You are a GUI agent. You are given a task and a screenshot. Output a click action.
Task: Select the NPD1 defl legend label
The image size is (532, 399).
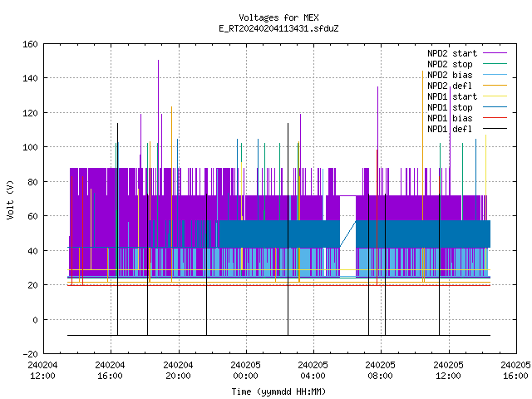(450, 129)
